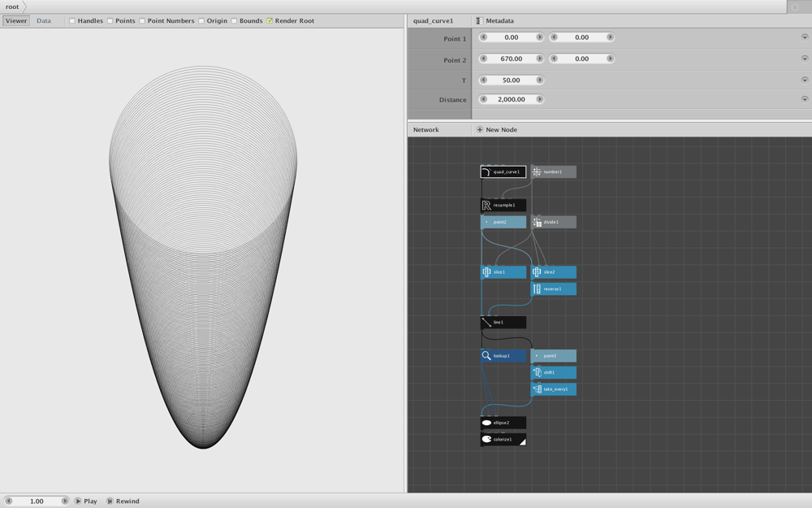The height and width of the screenshot is (508, 812).
Task: Select the slice2 node icon
Action: [x=537, y=271]
